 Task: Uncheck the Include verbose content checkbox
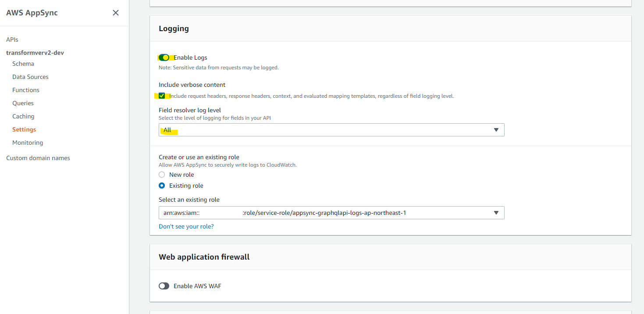[162, 96]
